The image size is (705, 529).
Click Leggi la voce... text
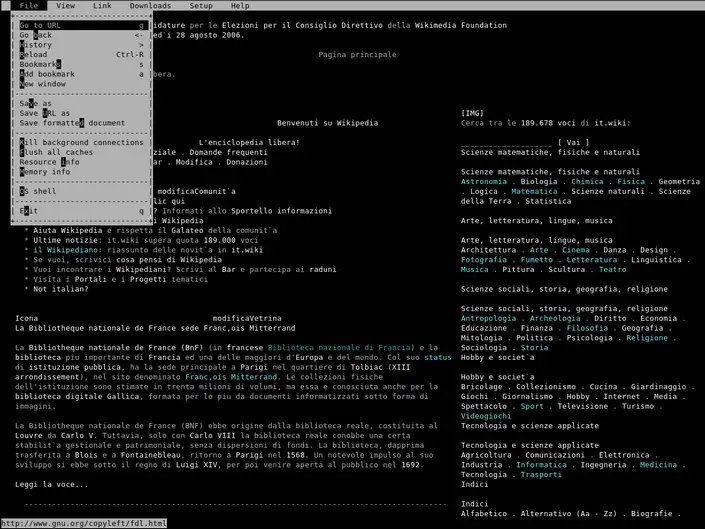coord(52,485)
